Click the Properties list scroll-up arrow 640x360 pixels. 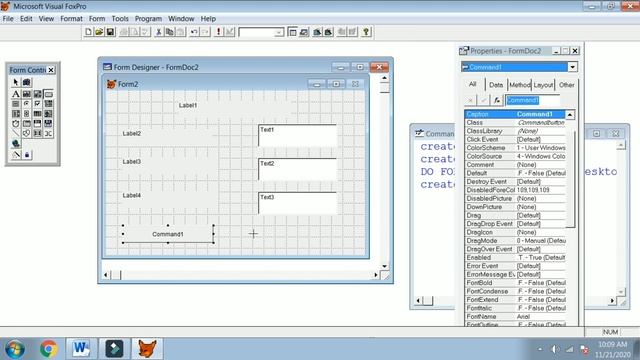coord(570,115)
